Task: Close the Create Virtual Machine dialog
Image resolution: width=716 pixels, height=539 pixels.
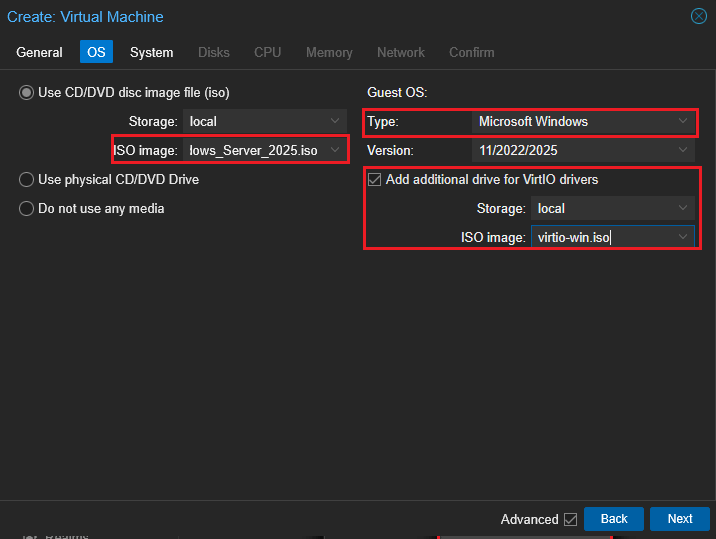Action: point(699,17)
